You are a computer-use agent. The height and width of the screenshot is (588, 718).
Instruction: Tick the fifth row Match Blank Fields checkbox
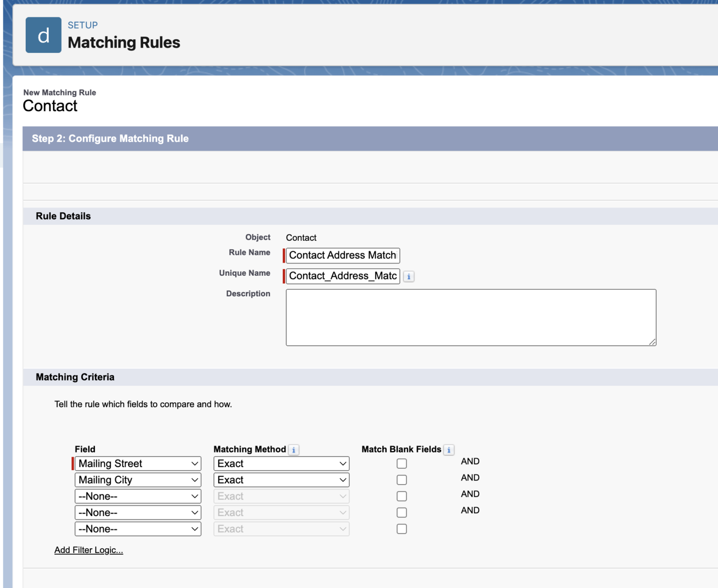pos(402,529)
